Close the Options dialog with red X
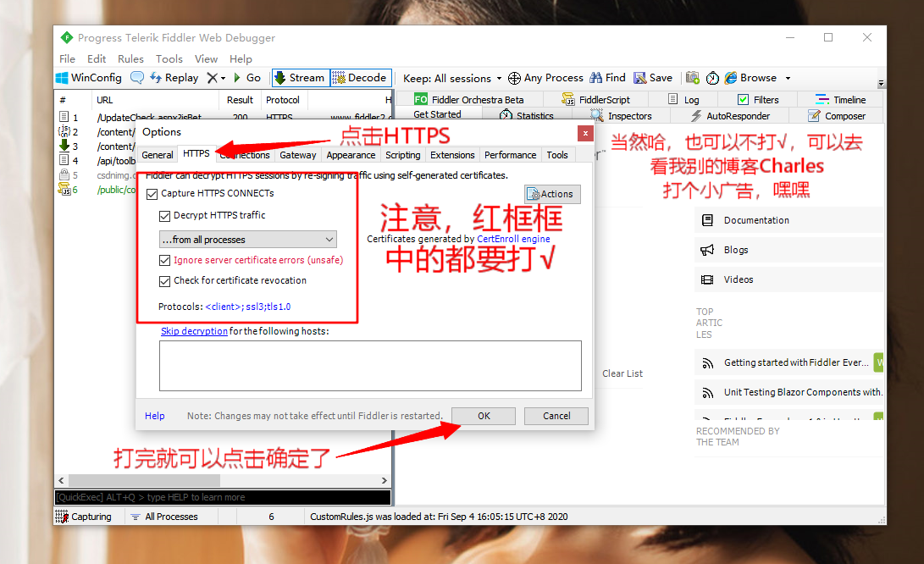 click(585, 133)
